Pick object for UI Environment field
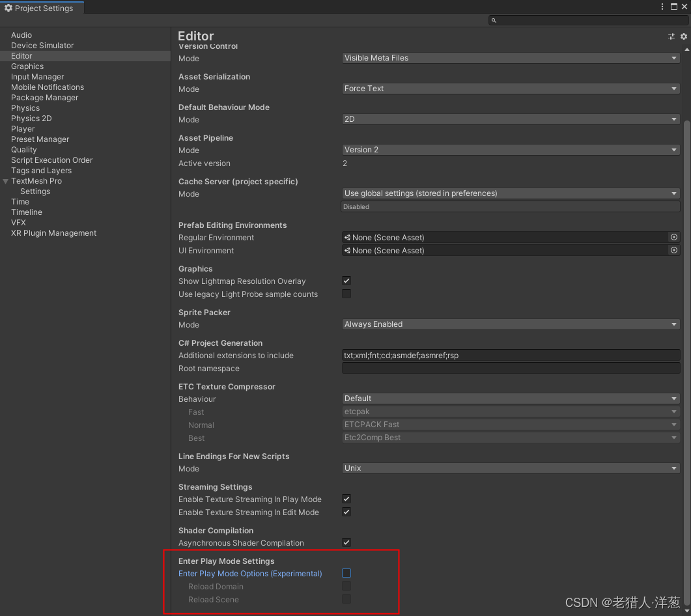Viewport: 691px width, 616px height. click(674, 250)
